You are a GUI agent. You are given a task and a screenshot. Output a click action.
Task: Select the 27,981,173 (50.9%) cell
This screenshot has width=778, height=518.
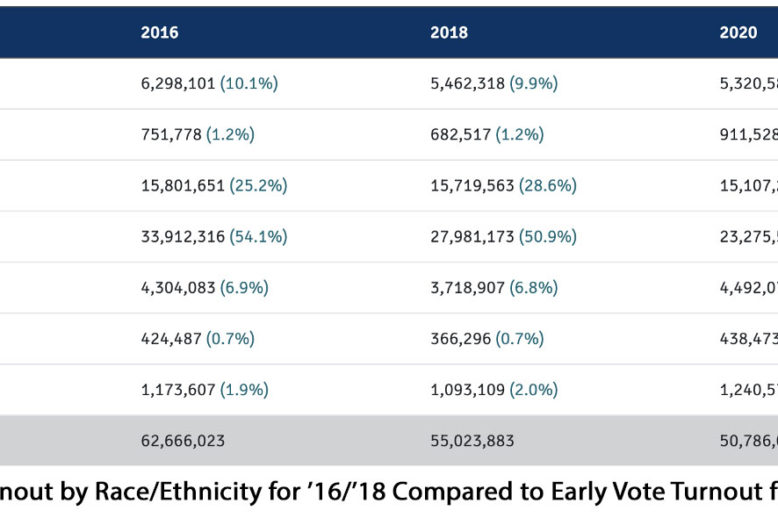pyautogui.click(x=503, y=237)
